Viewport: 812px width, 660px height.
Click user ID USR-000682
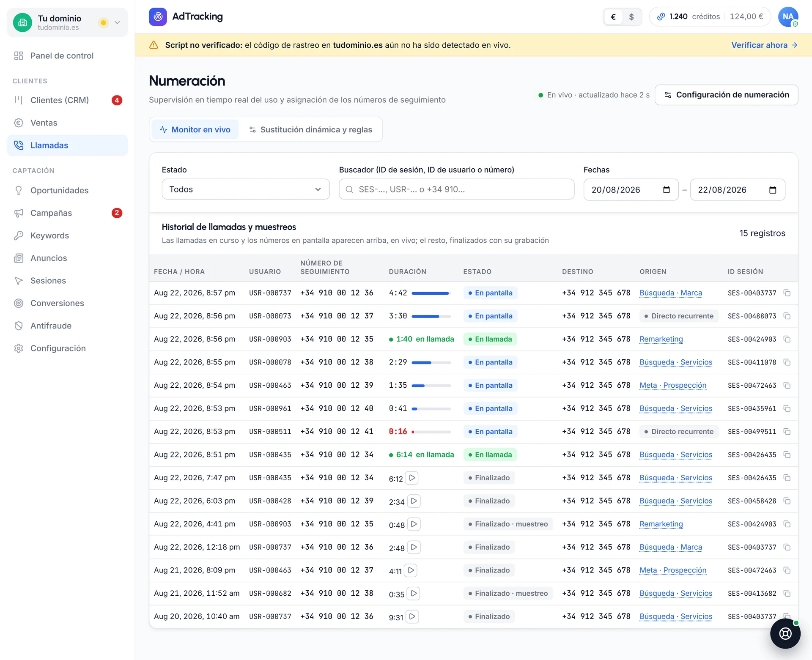[270, 593]
